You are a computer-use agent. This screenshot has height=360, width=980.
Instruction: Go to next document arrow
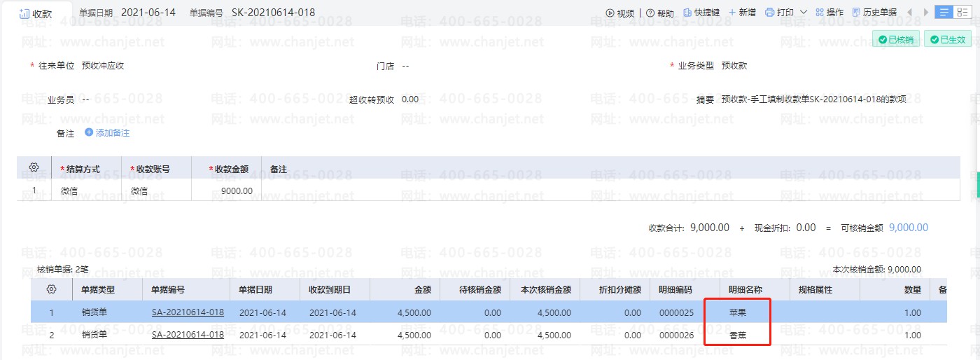[926, 13]
